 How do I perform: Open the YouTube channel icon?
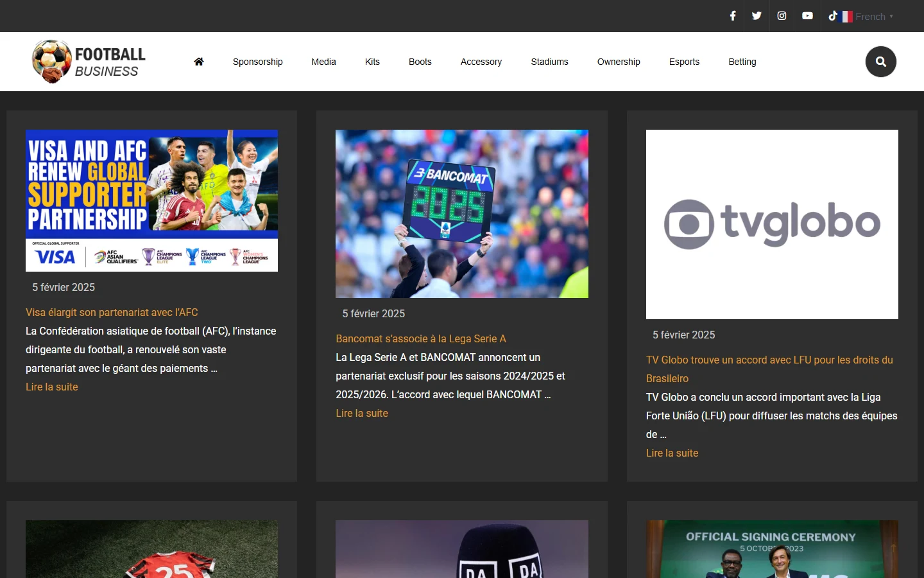tap(807, 16)
